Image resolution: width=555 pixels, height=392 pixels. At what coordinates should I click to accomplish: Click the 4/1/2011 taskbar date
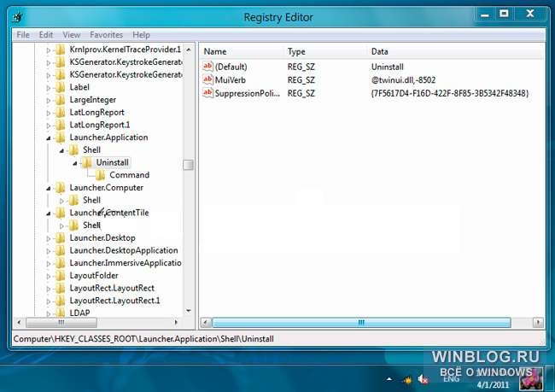tap(493, 384)
